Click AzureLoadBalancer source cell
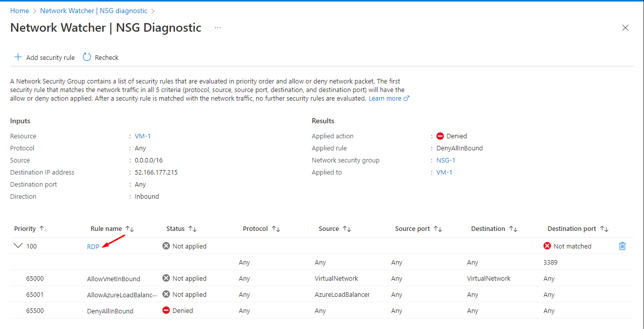644x329 pixels. coord(342,294)
